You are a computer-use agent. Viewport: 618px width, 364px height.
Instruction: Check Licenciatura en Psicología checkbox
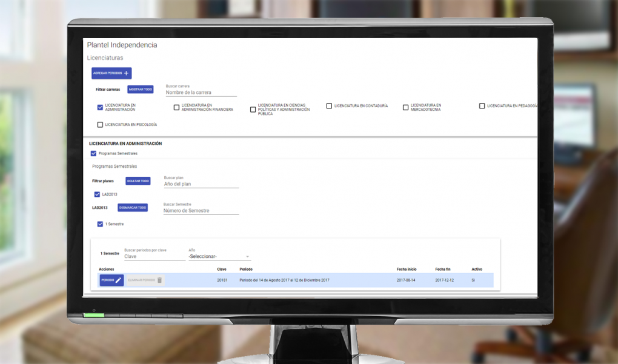[100, 125]
